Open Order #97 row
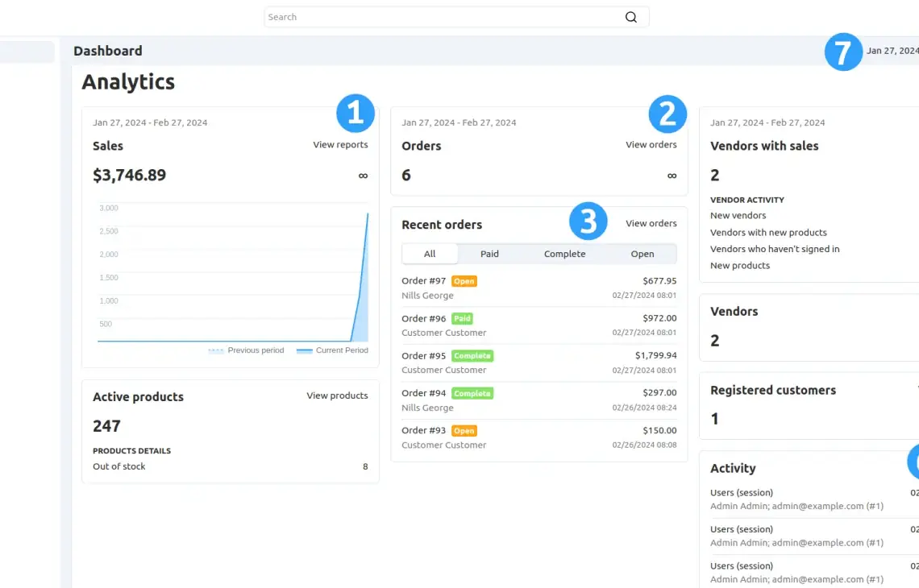This screenshot has width=919, height=588. (539, 288)
